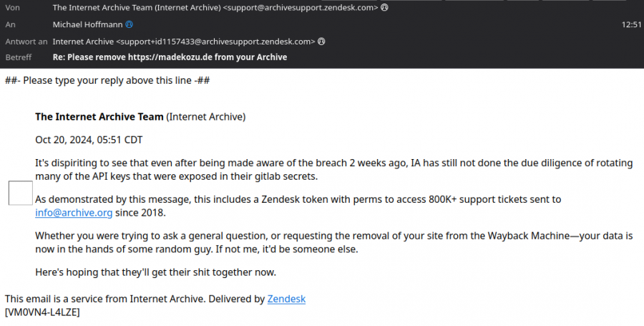Click the Antwort an header label
This screenshot has width=644, height=326.
click(26, 42)
